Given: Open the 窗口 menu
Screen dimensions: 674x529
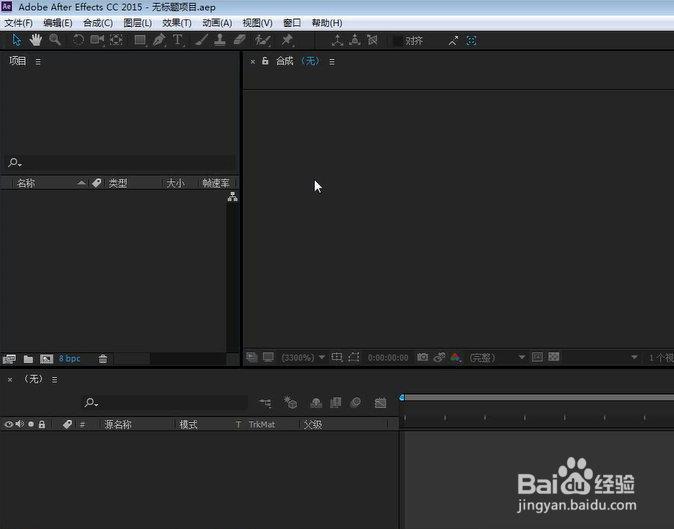Looking at the screenshot, I should pyautogui.click(x=292, y=23).
